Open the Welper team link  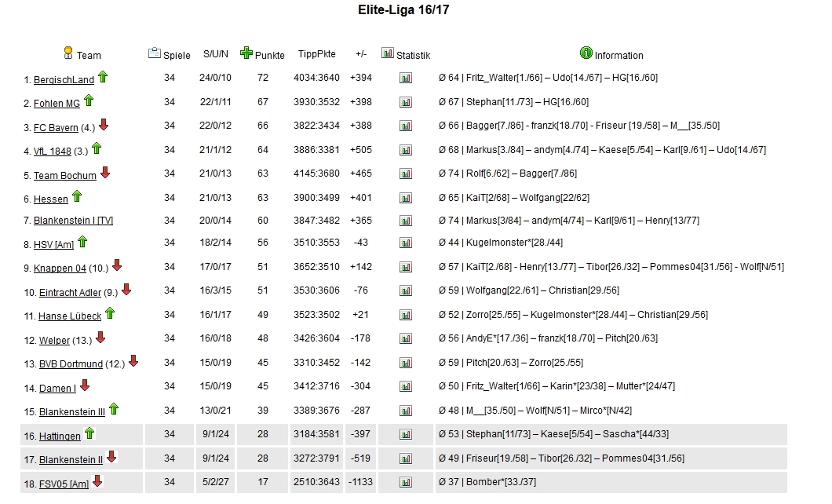pos(54,341)
